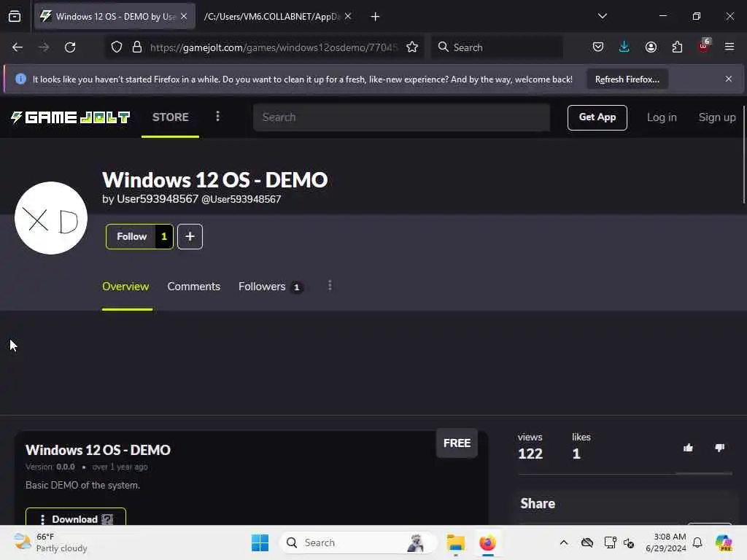Show hidden system tray icons
The image size is (747, 560).
click(x=564, y=542)
